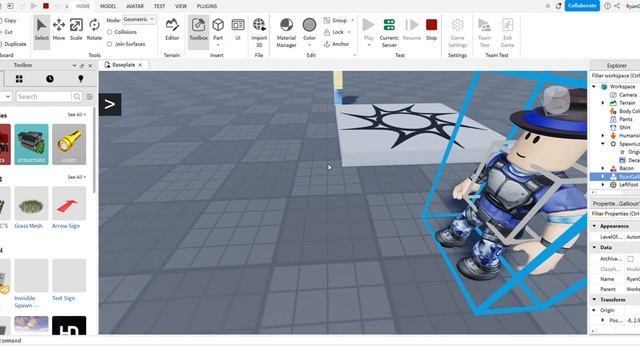Switch to the TEST tab
The height and width of the screenshot is (360, 640).
(160, 6)
